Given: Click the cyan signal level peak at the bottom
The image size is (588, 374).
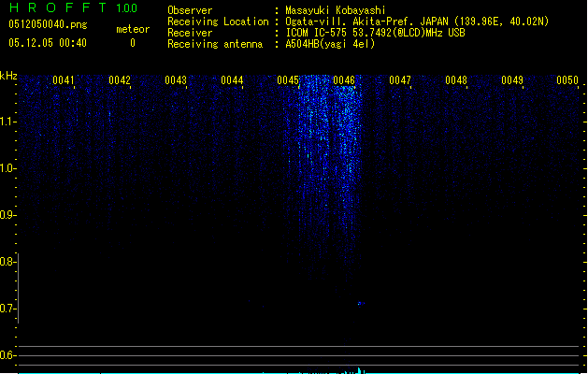Looking at the screenshot, I should pyautogui.click(x=359, y=370).
